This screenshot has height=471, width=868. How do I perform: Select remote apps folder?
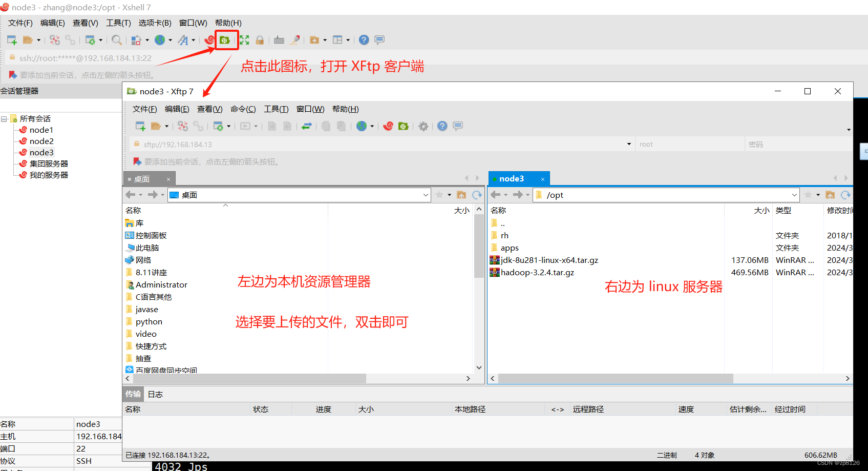510,248
